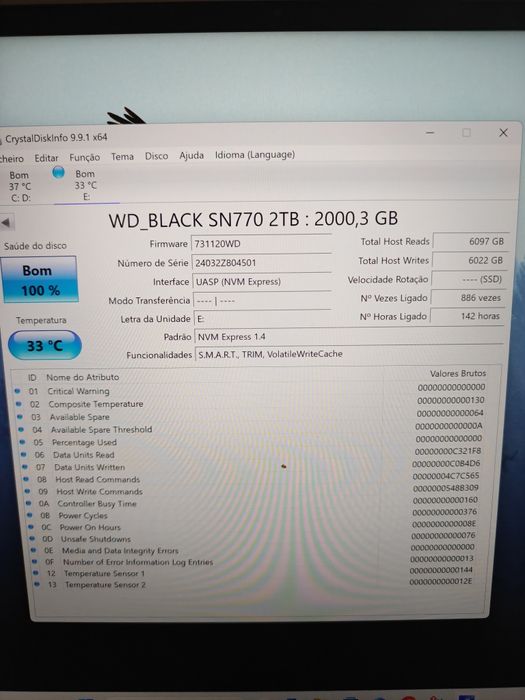Click raw value 00000000C321F8 of Data Units Read
The width and height of the screenshot is (525, 700).
click(x=448, y=451)
